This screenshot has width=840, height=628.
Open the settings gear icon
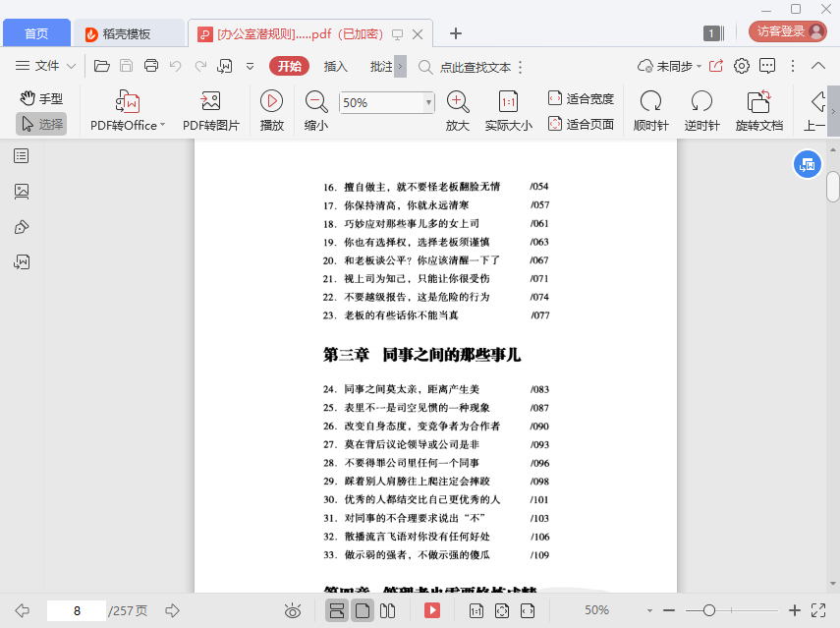pos(742,66)
